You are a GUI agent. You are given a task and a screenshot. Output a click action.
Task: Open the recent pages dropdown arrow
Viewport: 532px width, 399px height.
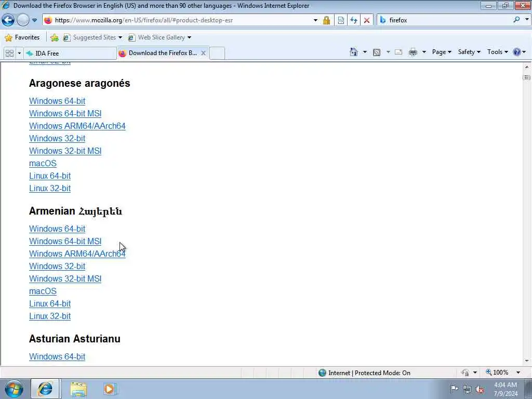[34, 20]
